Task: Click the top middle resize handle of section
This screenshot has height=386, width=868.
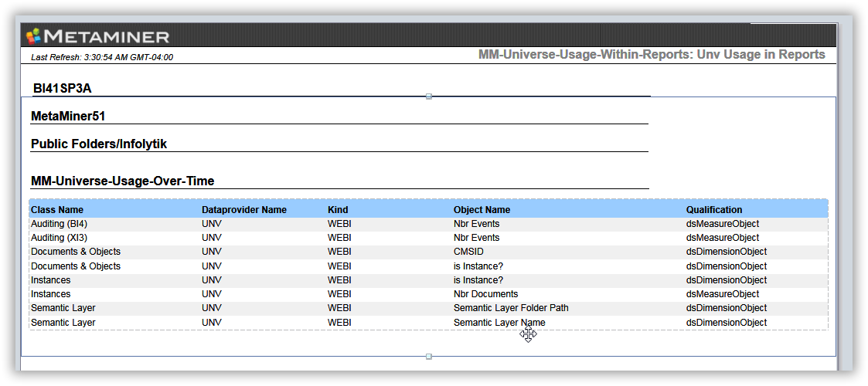Action: click(428, 96)
